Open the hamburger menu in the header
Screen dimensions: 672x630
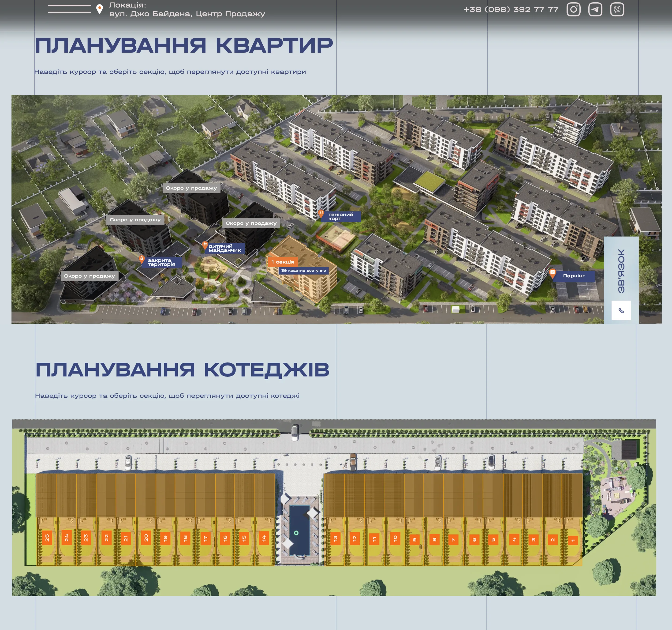(x=69, y=9)
